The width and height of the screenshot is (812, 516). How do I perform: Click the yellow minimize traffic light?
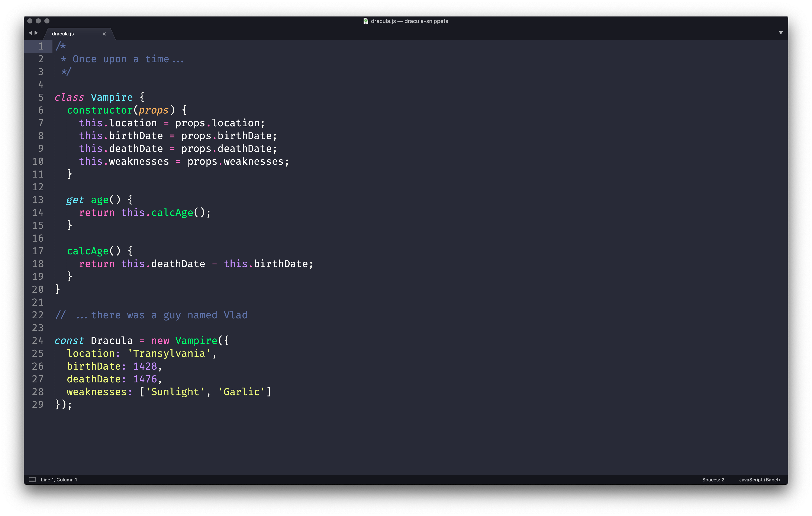coord(39,20)
